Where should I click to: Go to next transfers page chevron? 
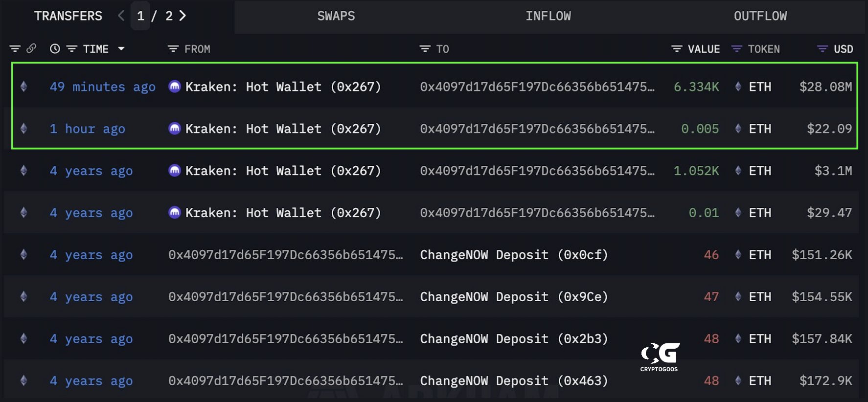[183, 16]
